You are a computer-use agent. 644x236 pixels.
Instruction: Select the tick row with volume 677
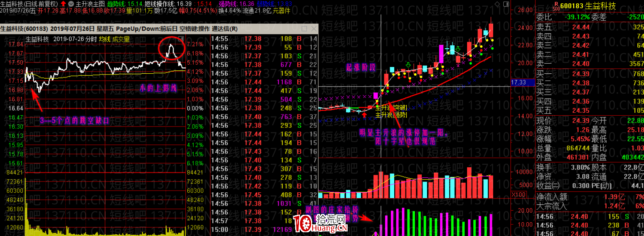pyautogui.click(x=264, y=65)
